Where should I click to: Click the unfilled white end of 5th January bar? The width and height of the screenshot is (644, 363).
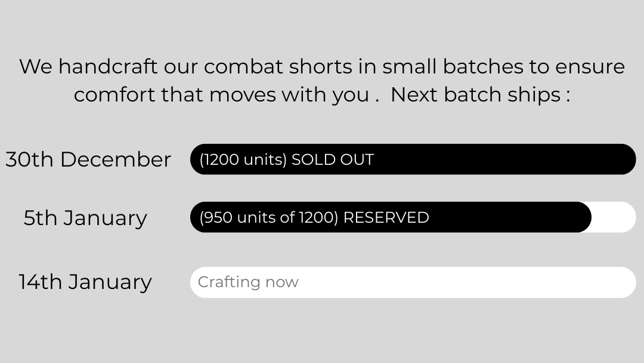pos(614,217)
